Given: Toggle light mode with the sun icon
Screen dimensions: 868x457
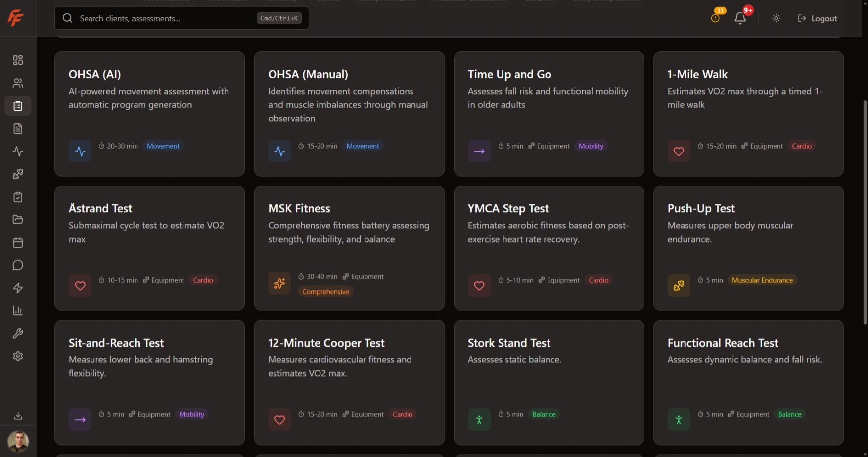Looking at the screenshot, I should [x=776, y=18].
